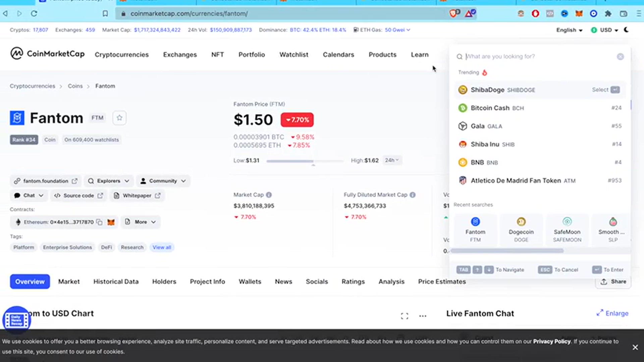This screenshot has height=362, width=644.
Task: Click the search magnifier icon
Action: click(x=460, y=57)
